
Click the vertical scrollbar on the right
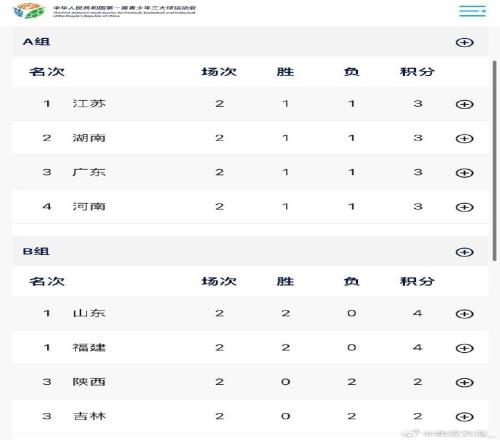pyautogui.click(x=495, y=161)
